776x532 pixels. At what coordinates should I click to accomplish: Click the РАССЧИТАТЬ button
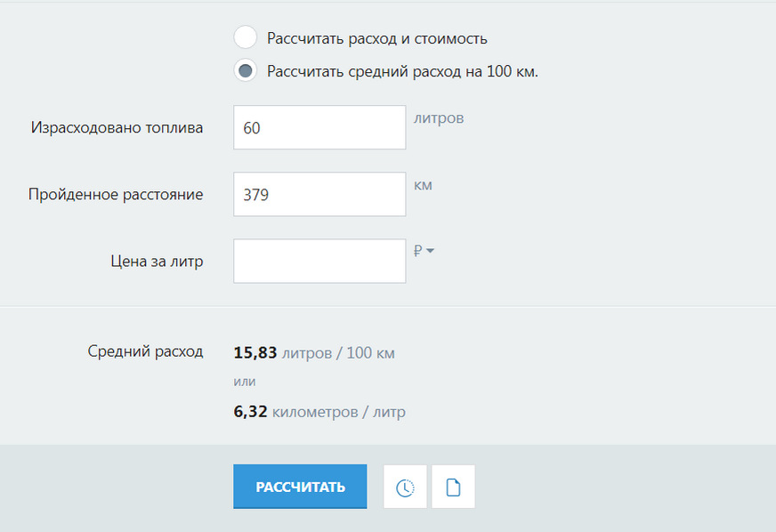tap(299, 486)
